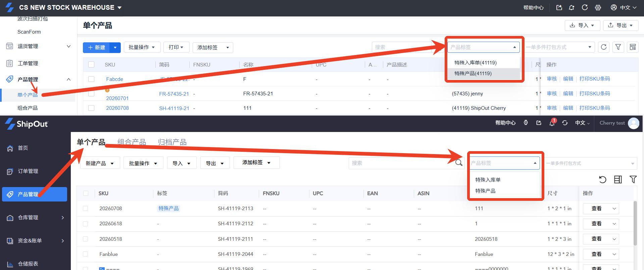Click the refresh icon beside the packing-method dropdown

click(604, 47)
